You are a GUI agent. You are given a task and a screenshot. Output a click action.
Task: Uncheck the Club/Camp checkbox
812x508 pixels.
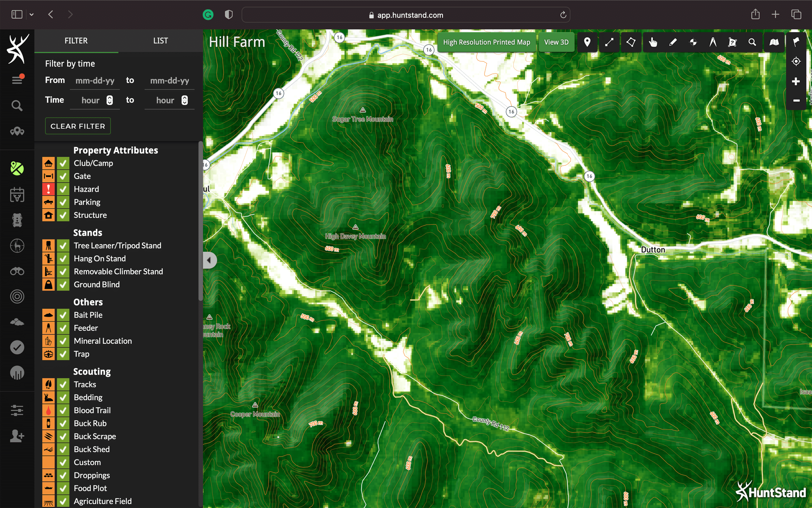coord(63,163)
